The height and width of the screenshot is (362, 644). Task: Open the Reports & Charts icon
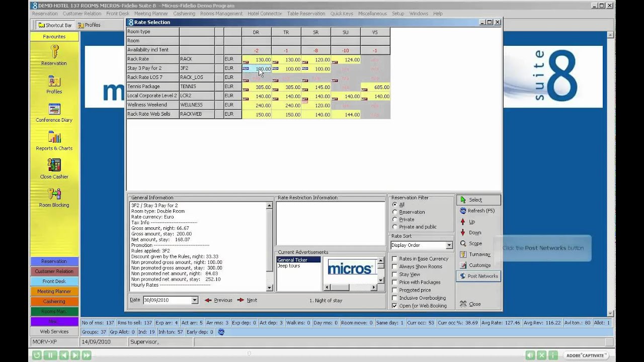[x=54, y=137]
